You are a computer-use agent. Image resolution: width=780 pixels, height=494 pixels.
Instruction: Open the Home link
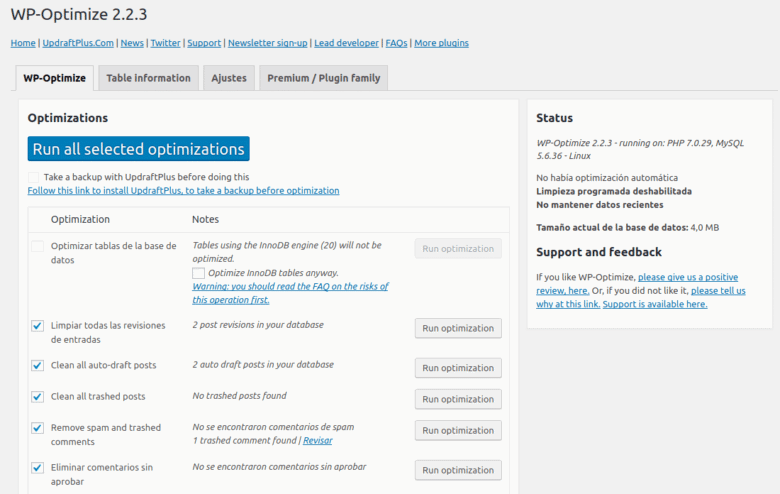pyautogui.click(x=23, y=43)
